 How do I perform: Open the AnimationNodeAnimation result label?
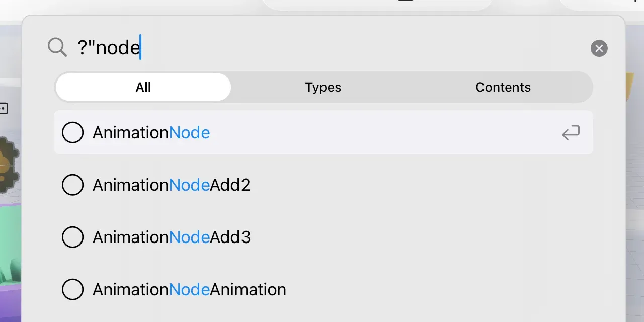[189, 290]
